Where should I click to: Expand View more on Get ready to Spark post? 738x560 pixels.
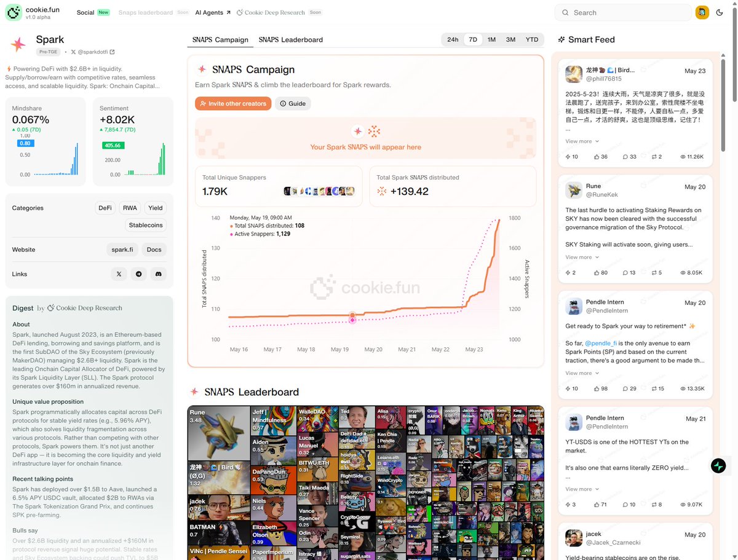pos(582,373)
